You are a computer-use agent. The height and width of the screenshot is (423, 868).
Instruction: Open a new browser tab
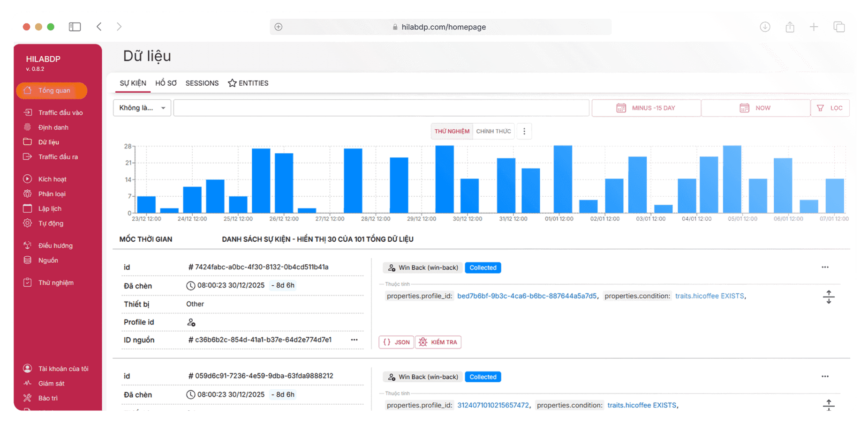tap(814, 27)
